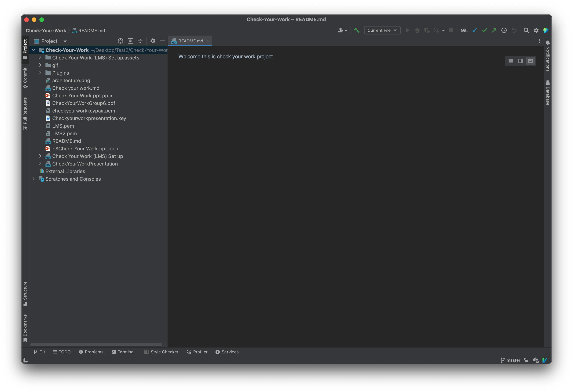Collapse the Check-Your-Work root node
The image size is (573, 392).
click(x=34, y=50)
